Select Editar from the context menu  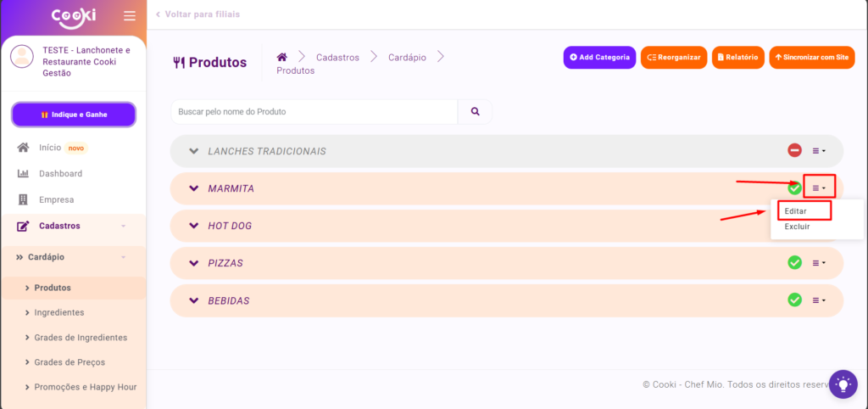tap(796, 210)
